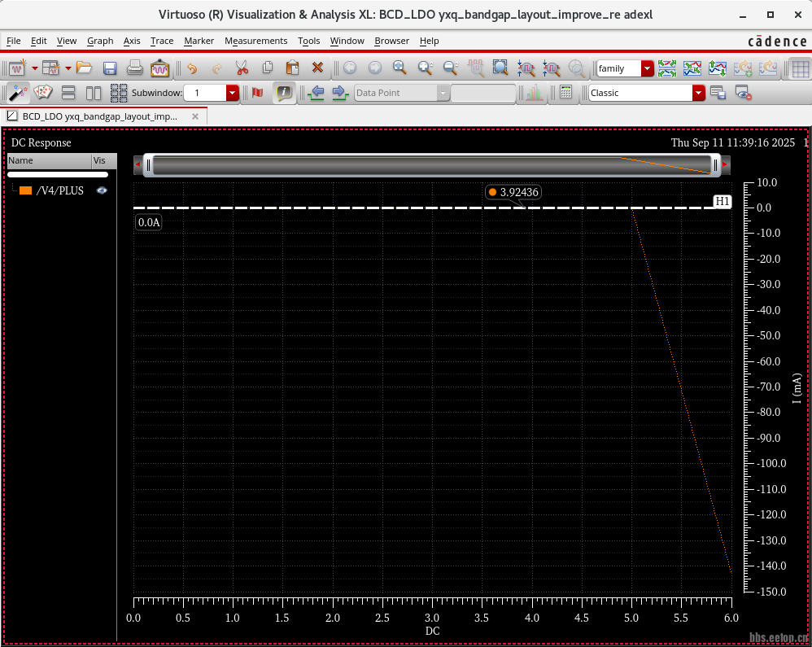This screenshot has width=812, height=647.
Task: Cut with the scissors icon
Action: pyautogui.click(x=242, y=68)
